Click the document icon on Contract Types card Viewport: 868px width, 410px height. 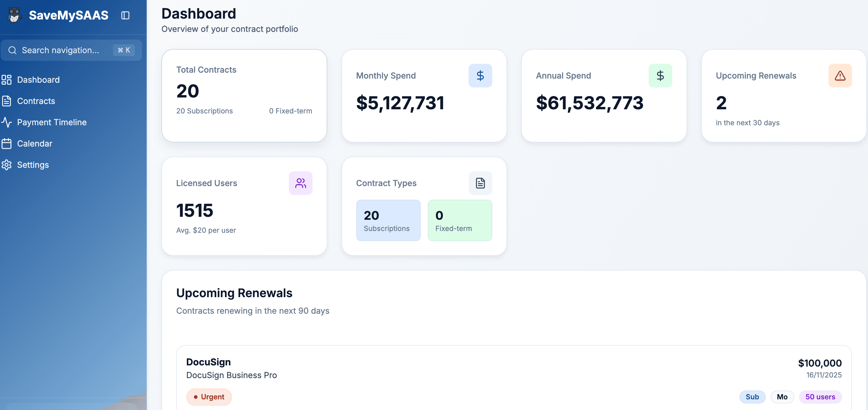(480, 183)
